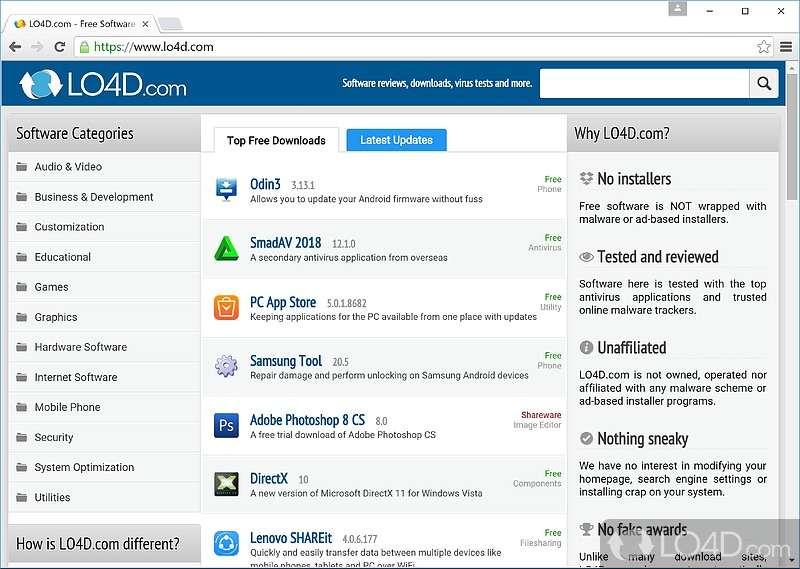This screenshot has height=569, width=800.
Task: Click the browser address bar URL
Action: pyautogui.click(x=160, y=46)
